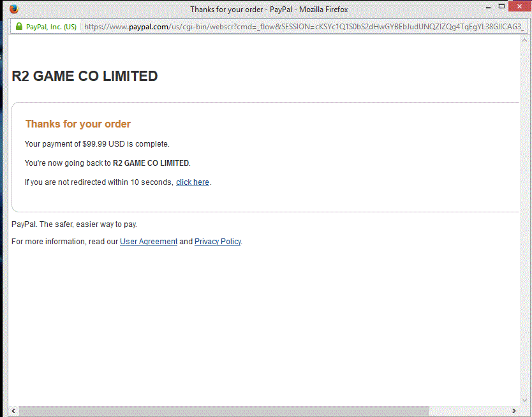Close the PayPal popup window
The height and width of the screenshot is (417, 532).
[521, 6]
